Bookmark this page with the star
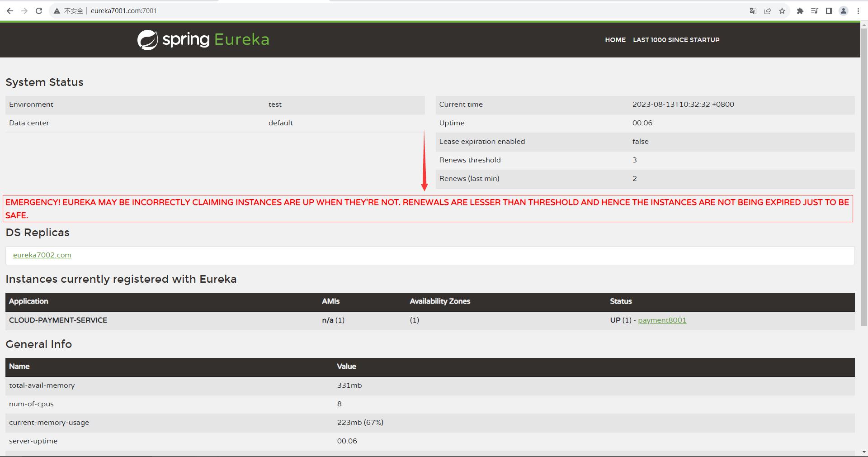This screenshot has width=868, height=457. coord(782,11)
